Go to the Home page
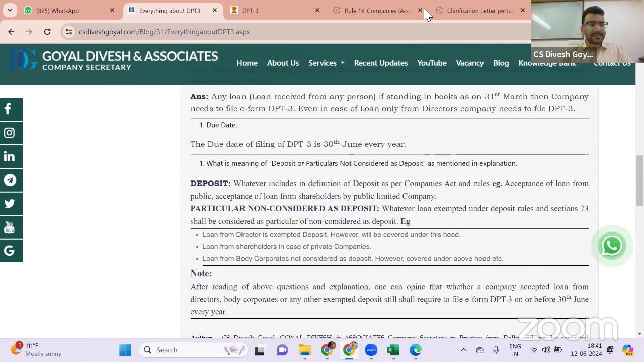 [x=247, y=63]
